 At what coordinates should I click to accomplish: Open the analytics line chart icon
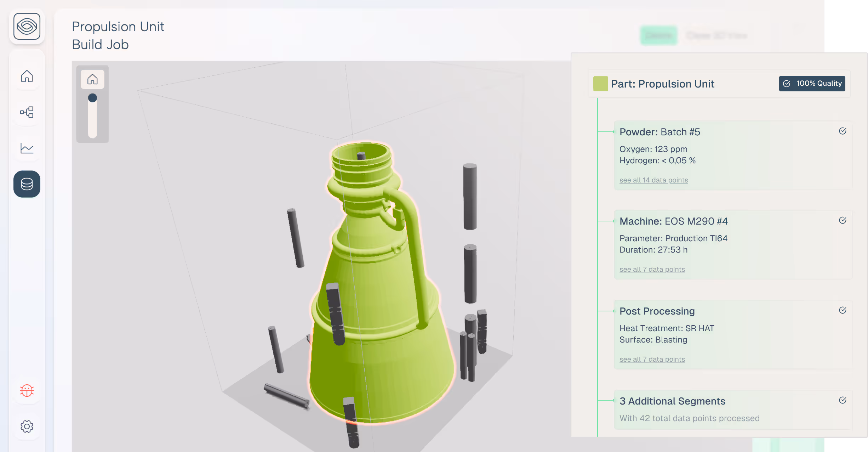point(27,148)
